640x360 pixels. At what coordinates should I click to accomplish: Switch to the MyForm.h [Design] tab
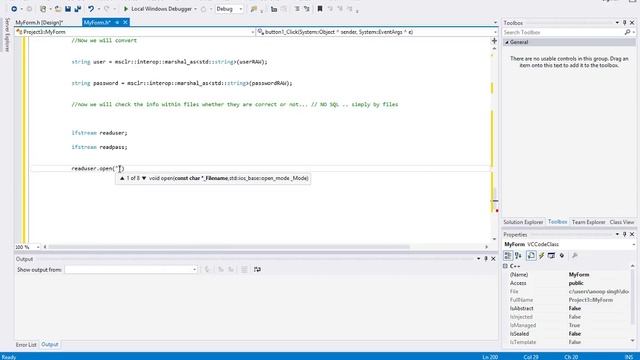pyautogui.click(x=39, y=22)
